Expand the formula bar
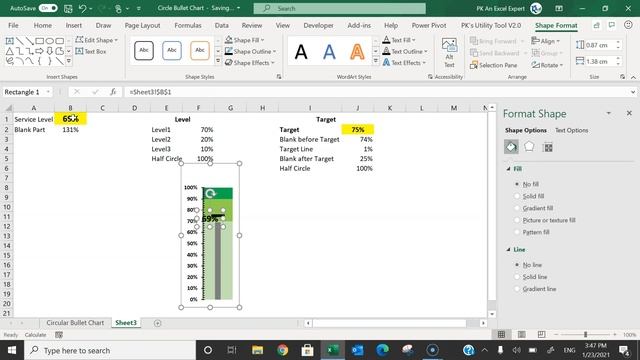 point(633,92)
